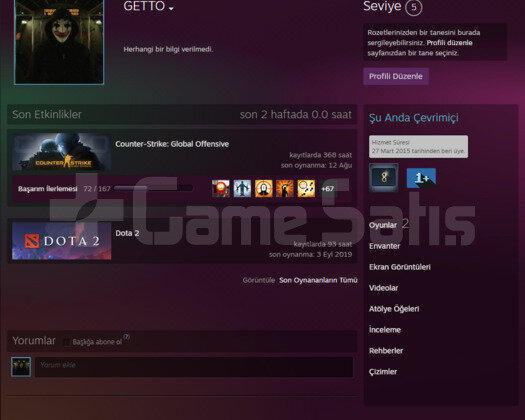Open the Envanter section
Viewport: 525px width, 420px height.
[x=384, y=246]
